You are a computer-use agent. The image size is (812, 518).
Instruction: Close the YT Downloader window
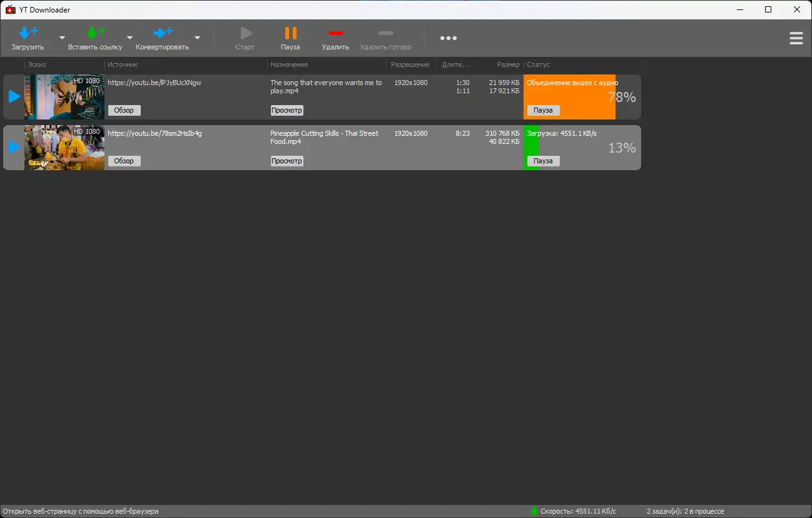pyautogui.click(x=797, y=9)
